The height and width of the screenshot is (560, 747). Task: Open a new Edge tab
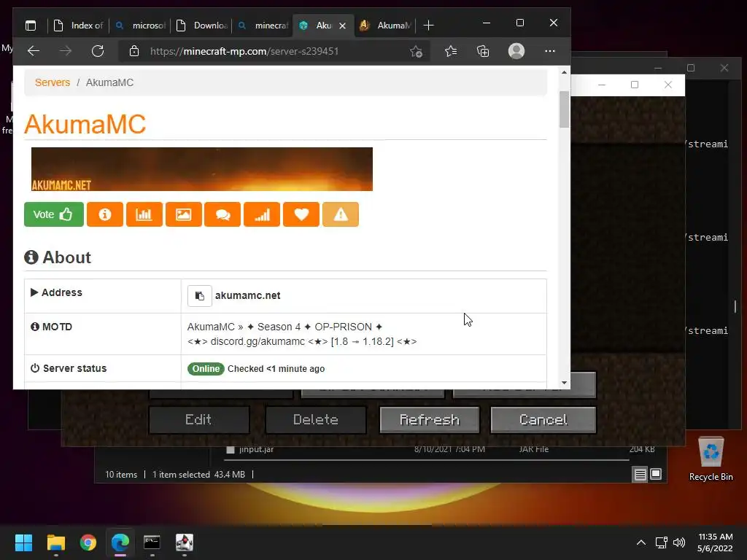[428, 26]
